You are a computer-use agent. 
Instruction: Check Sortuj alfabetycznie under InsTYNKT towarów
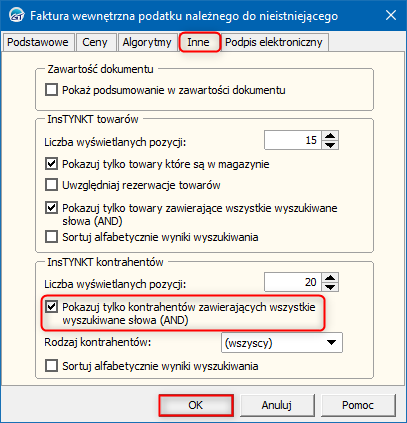point(51,237)
